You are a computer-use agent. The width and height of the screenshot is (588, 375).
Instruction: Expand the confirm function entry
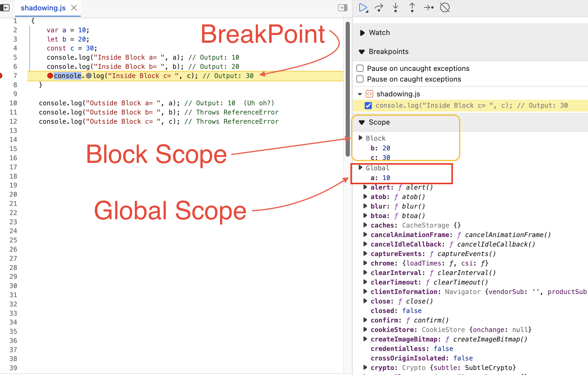pyautogui.click(x=365, y=320)
